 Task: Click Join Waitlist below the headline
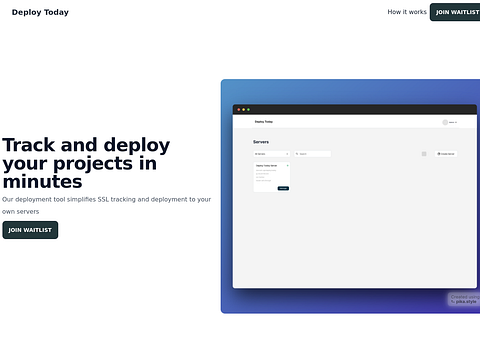point(30,230)
